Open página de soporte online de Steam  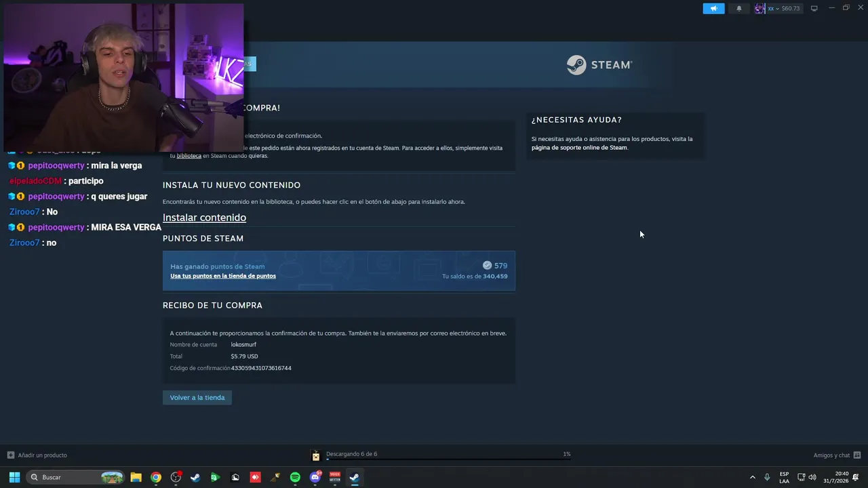click(x=579, y=148)
